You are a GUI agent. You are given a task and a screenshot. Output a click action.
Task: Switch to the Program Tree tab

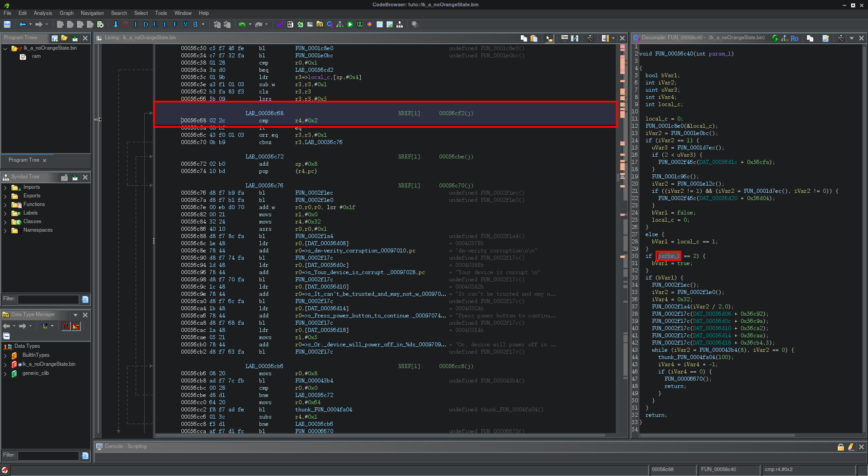click(24, 160)
